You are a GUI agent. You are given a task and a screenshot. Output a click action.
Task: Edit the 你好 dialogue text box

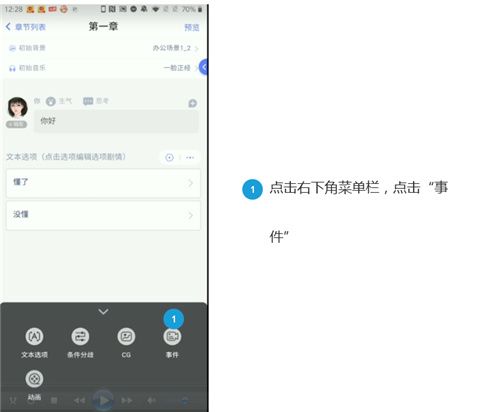click(x=116, y=121)
